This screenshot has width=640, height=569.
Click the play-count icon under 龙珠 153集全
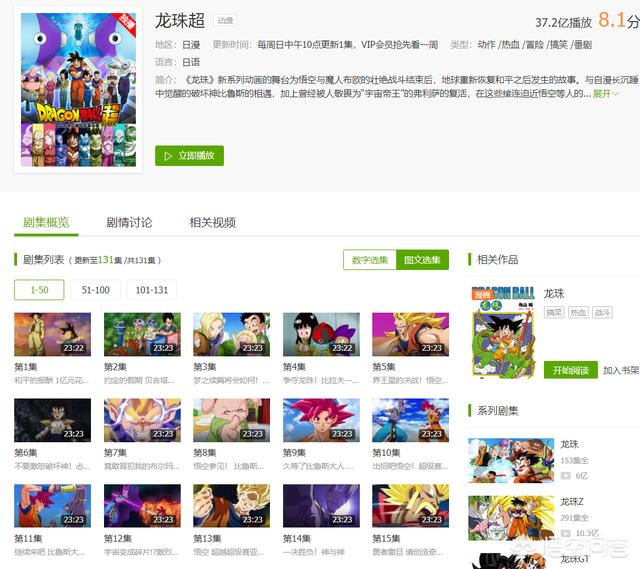(x=566, y=476)
